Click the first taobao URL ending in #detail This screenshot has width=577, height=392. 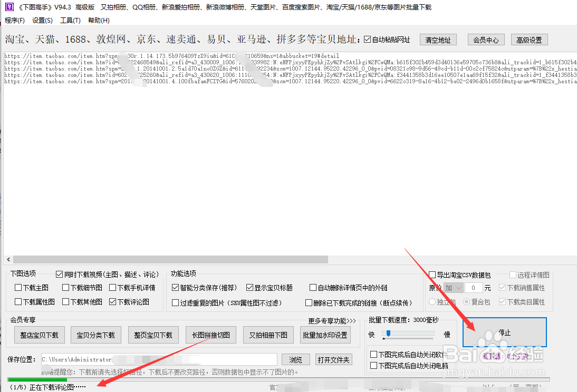point(171,56)
